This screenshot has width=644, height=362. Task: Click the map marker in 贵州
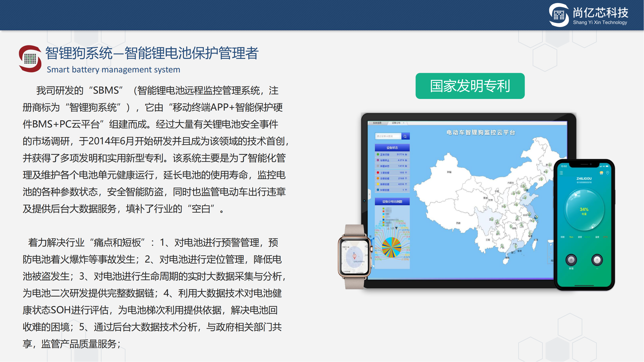(x=498, y=233)
